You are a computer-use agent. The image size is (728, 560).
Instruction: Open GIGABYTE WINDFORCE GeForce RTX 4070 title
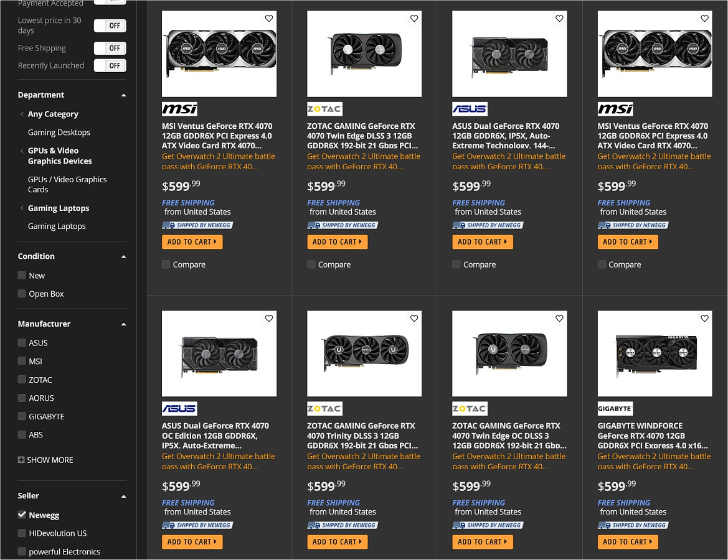coord(653,436)
